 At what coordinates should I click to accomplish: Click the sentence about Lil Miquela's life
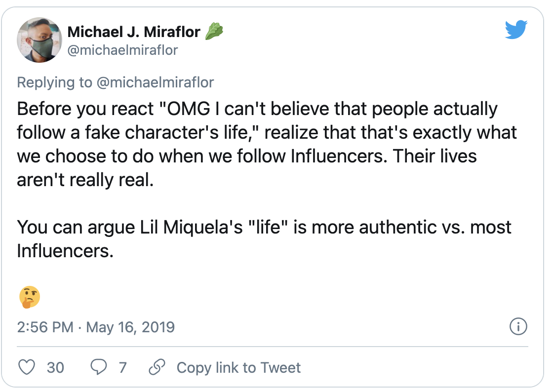pyautogui.click(x=264, y=227)
